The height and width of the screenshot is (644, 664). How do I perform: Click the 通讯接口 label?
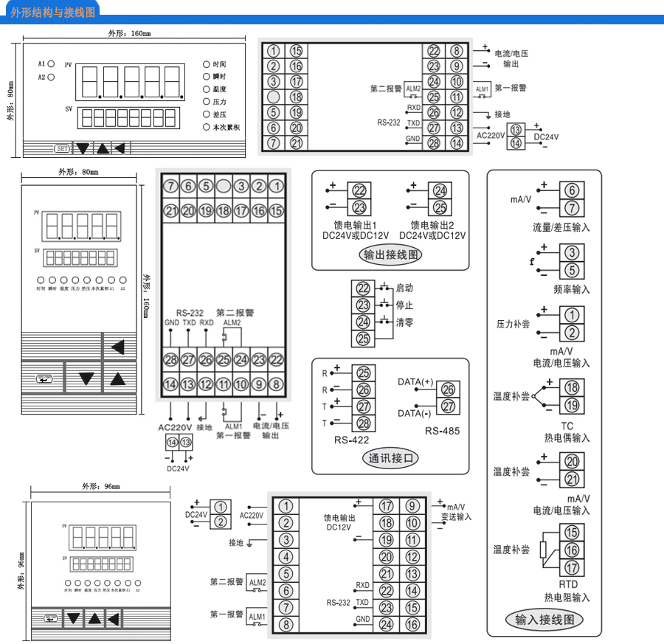(391, 458)
